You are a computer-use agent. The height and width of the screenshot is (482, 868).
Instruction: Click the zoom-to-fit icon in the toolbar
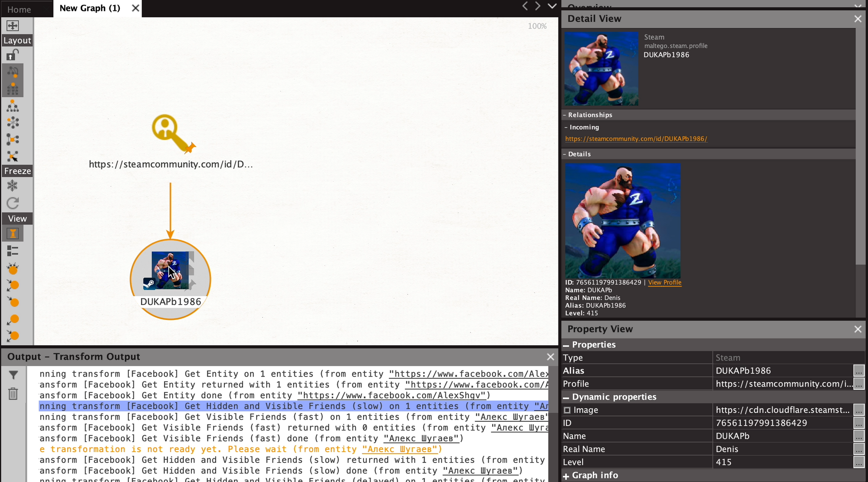pyautogui.click(x=13, y=26)
